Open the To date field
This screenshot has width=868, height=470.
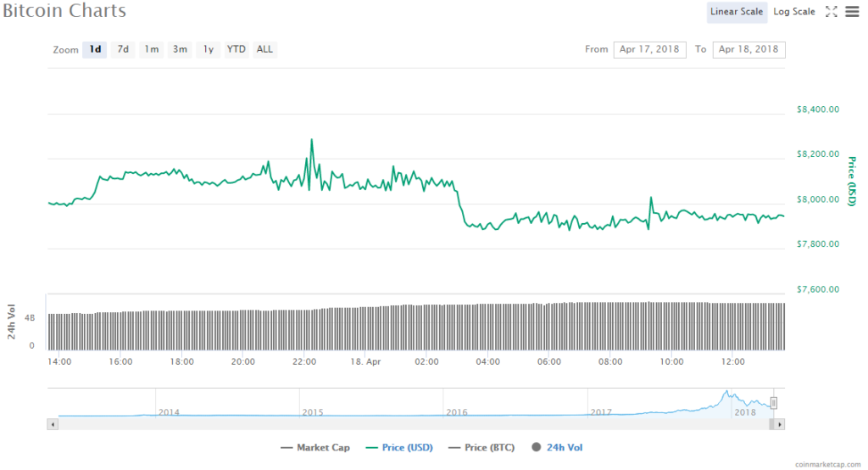click(748, 49)
